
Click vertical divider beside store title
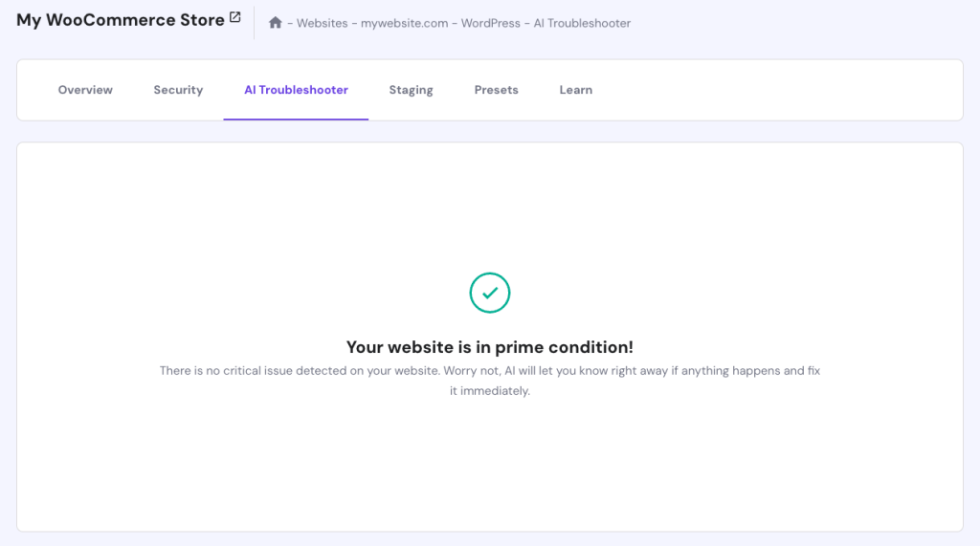(254, 22)
